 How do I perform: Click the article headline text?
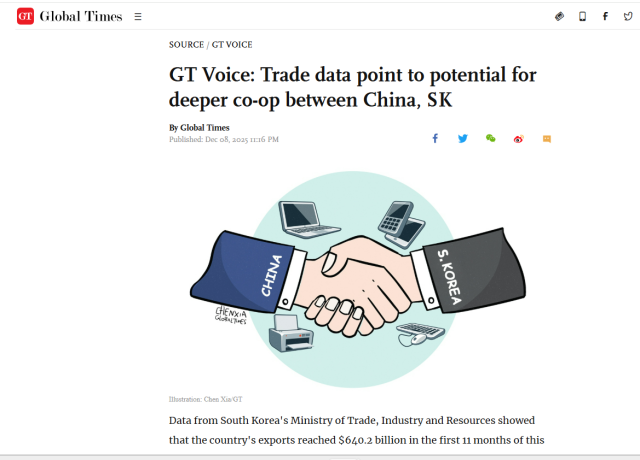352,87
